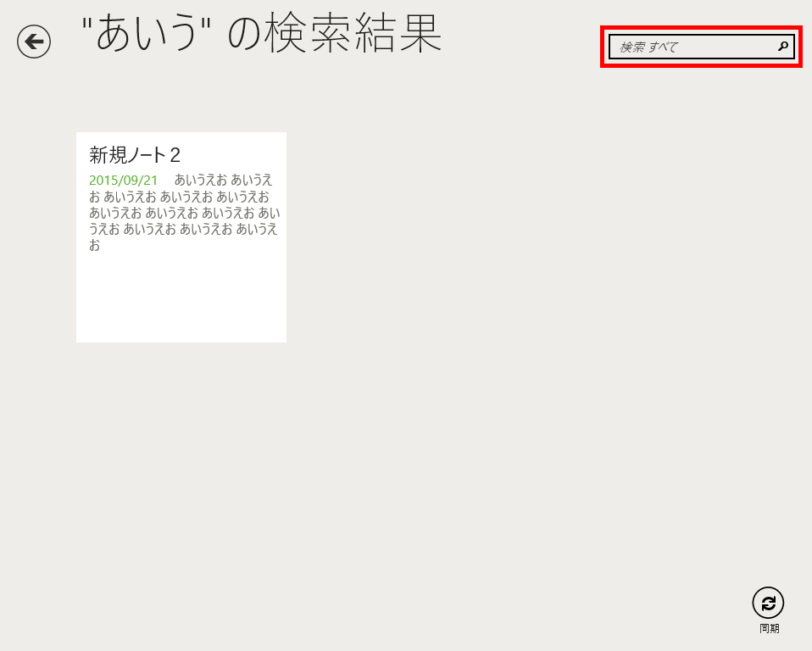
Task: Click the 検索 placeholder word in search box
Action: tap(632, 47)
